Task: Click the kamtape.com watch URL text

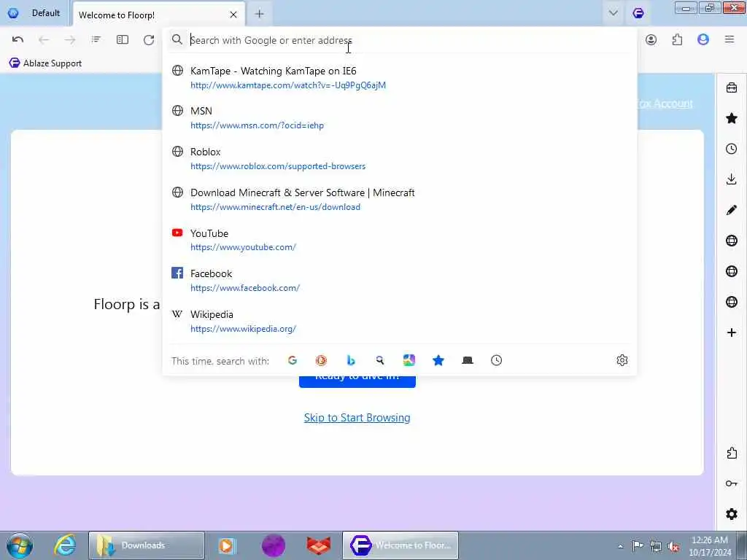Action: click(288, 85)
